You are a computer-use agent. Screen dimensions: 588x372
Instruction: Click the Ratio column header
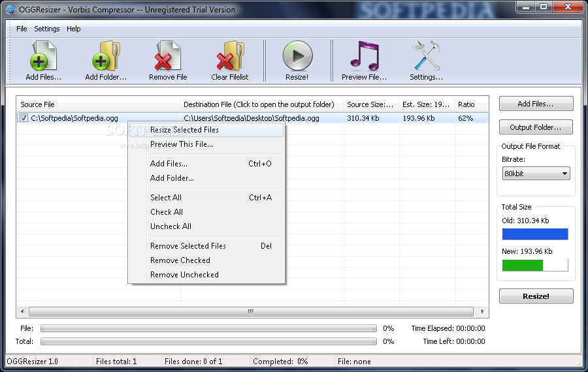coord(471,104)
